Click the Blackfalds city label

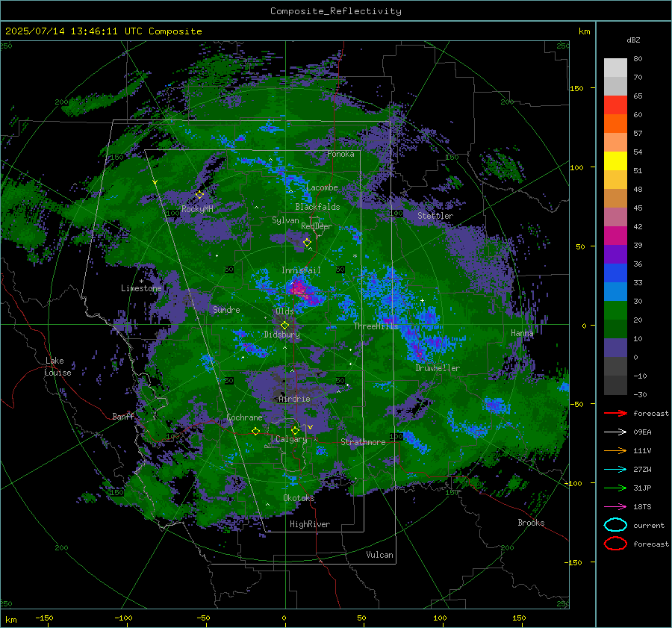click(317, 207)
